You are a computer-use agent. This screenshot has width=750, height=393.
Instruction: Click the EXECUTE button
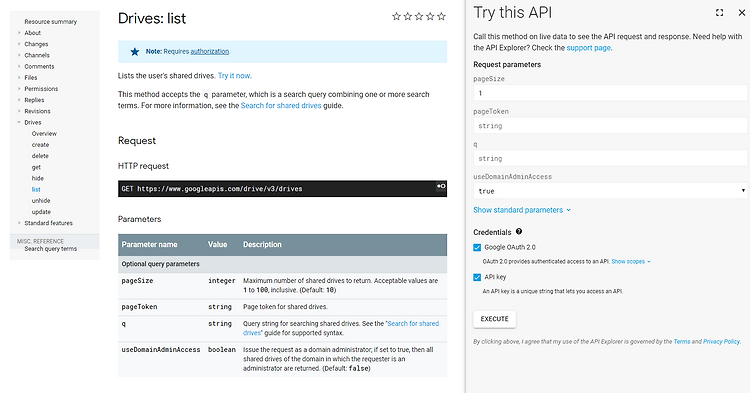point(495,319)
